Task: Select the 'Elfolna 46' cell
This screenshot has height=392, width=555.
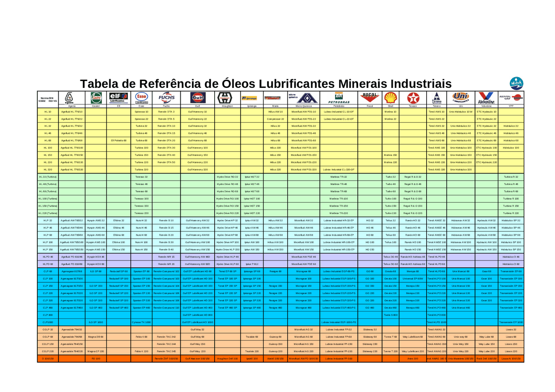Action: [x=119, y=227]
